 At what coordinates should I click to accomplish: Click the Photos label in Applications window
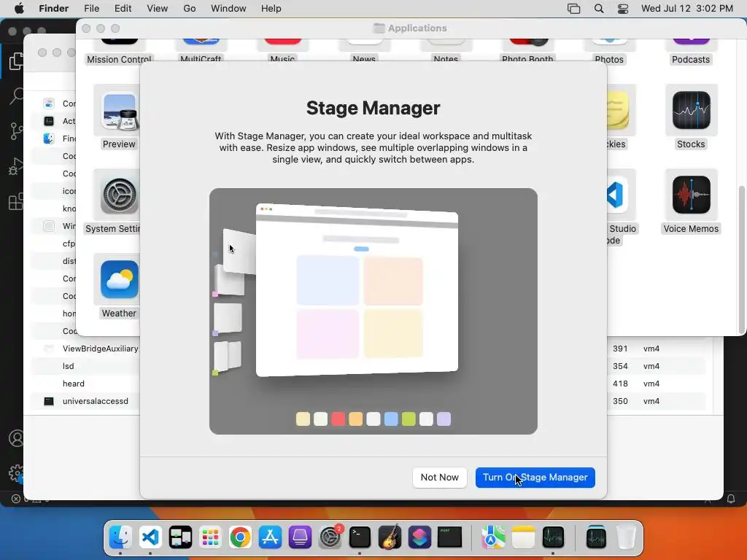click(x=609, y=60)
